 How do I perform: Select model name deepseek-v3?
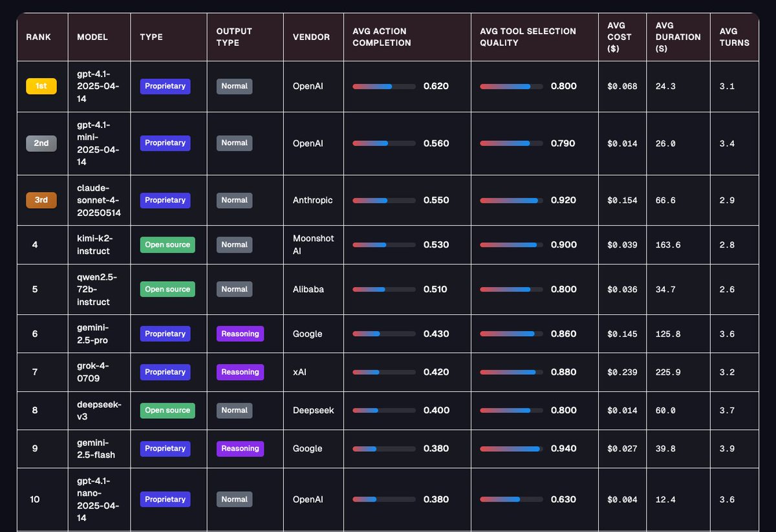tap(99, 410)
